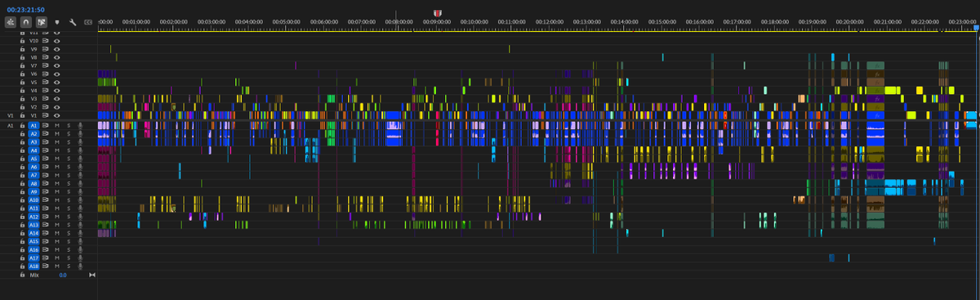Toggle track targeting for A9

[33, 192]
